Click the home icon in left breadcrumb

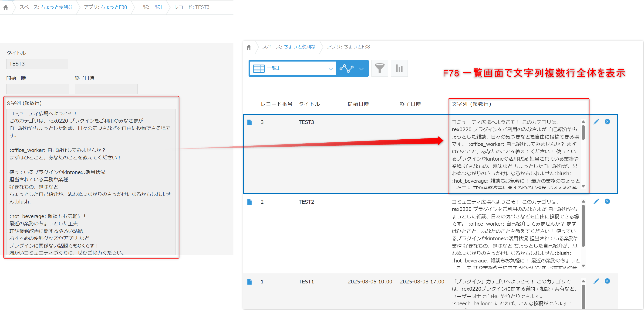click(6, 7)
